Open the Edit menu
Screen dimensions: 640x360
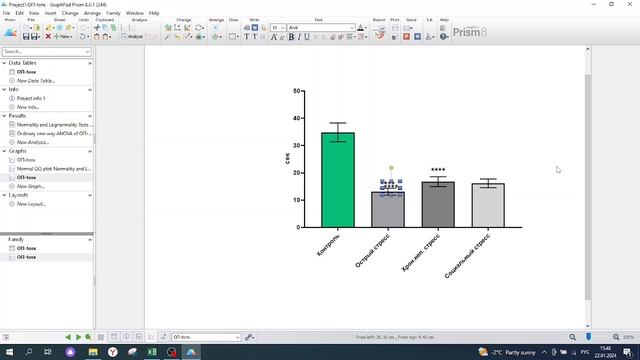pyautogui.click(x=19, y=13)
